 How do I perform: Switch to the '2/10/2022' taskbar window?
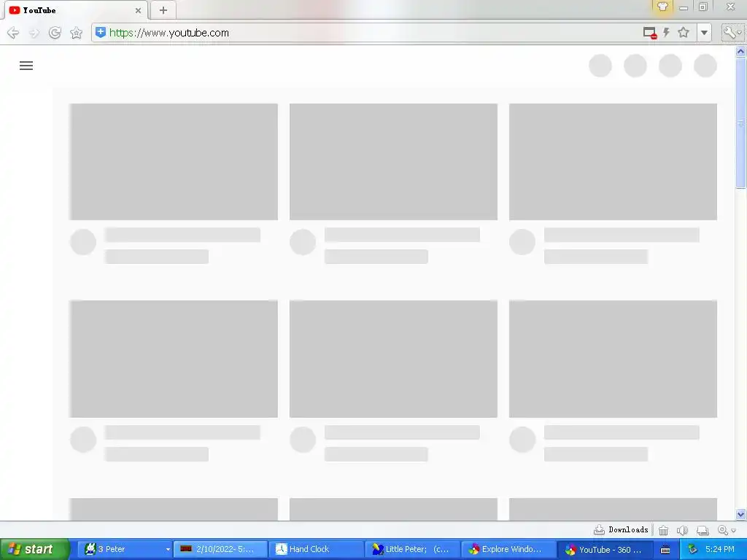click(220, 550)
